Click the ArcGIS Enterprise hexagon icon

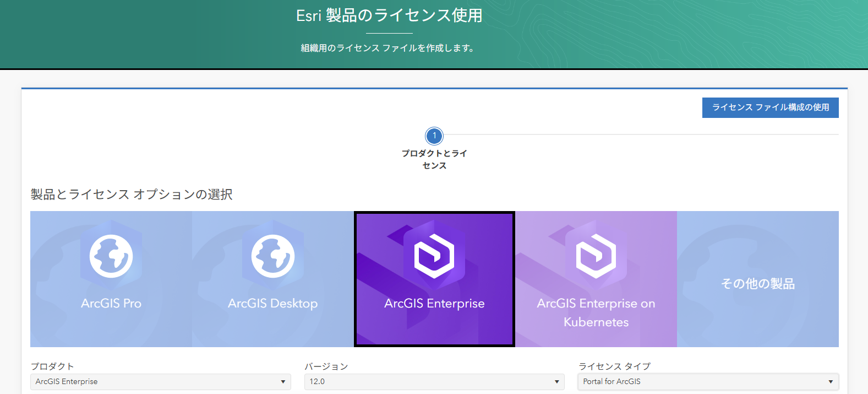coord(434,256)
